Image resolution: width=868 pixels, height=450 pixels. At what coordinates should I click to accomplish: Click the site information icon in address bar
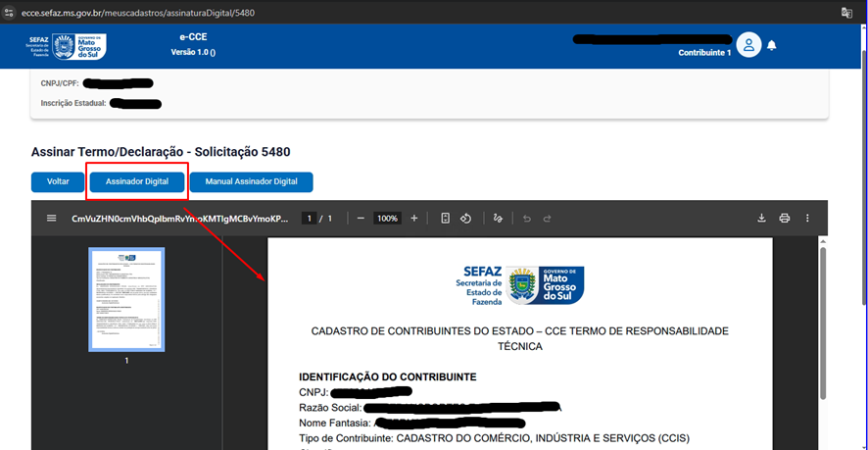tap(9, 12)
